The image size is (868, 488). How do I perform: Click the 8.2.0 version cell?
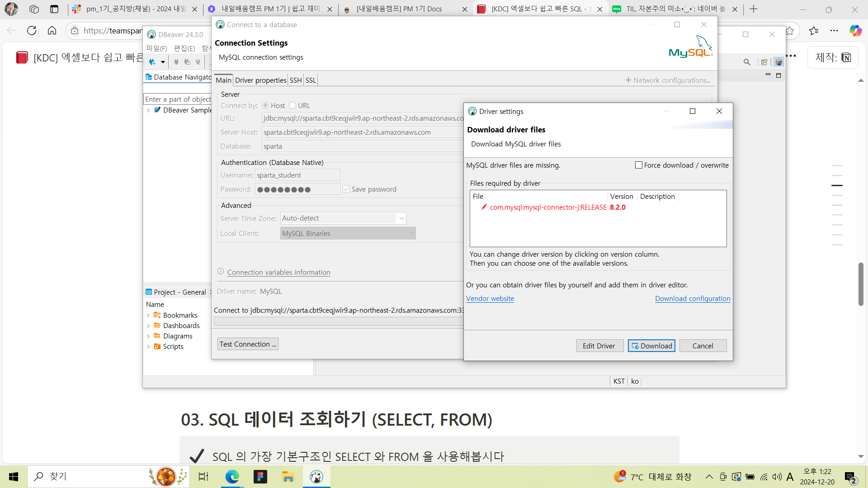click(x=618, y=207)
